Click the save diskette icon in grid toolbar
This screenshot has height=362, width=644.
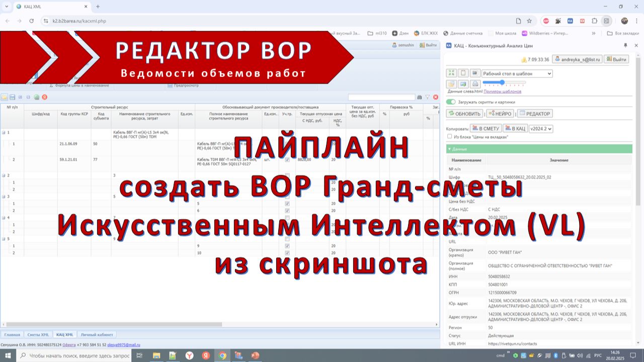click(12, 97)
